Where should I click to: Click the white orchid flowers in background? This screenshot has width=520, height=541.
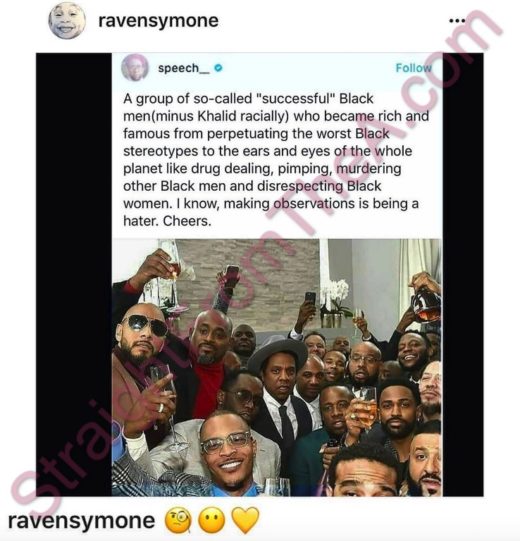pyautogui.click(x=335, y=292)
